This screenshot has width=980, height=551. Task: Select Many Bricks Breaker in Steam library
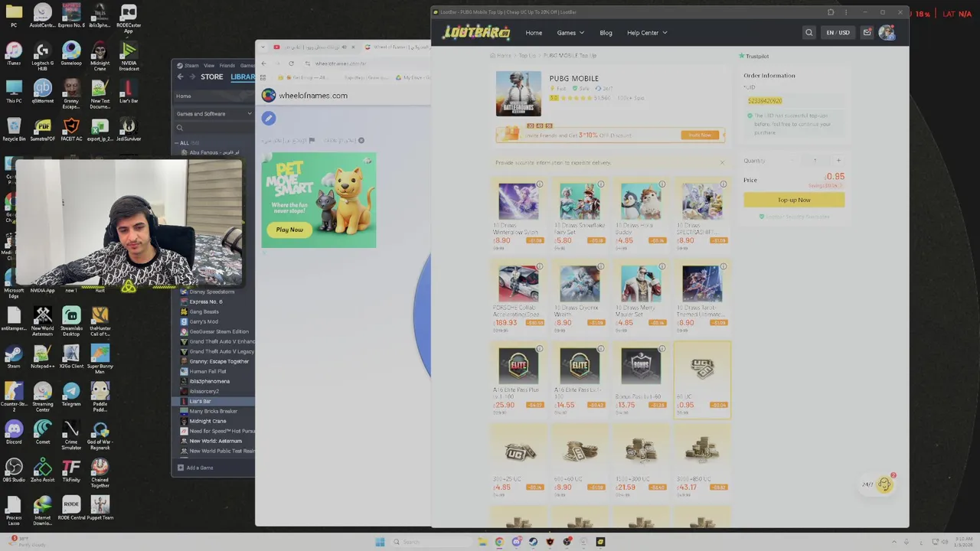pyautogui.click(x=214, y=411)
